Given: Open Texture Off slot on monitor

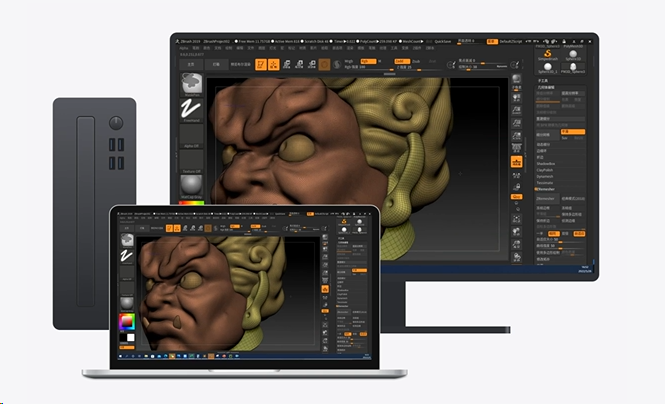Looking at the screenshot, I should pyautogui.click(x=191, y=161).
